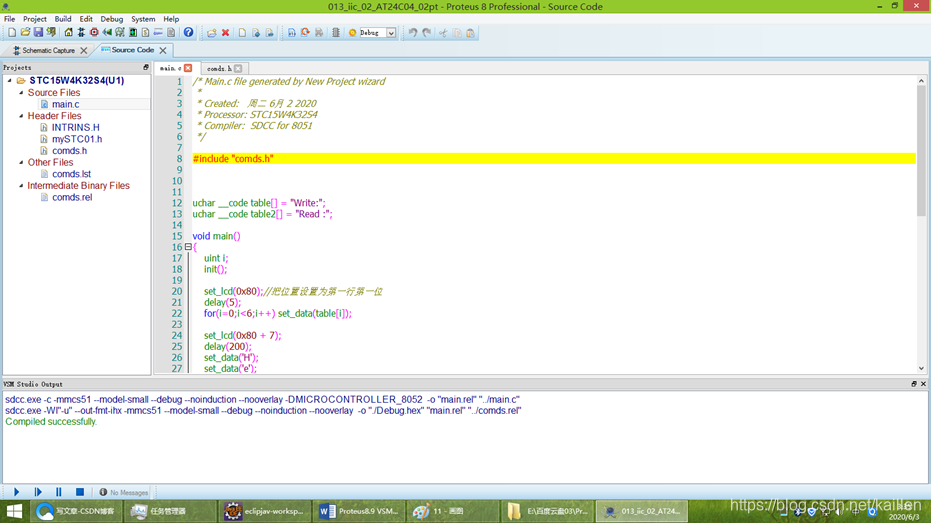Open the System menu
Viewport: 931px width, 524px height.
pos(143,19)
